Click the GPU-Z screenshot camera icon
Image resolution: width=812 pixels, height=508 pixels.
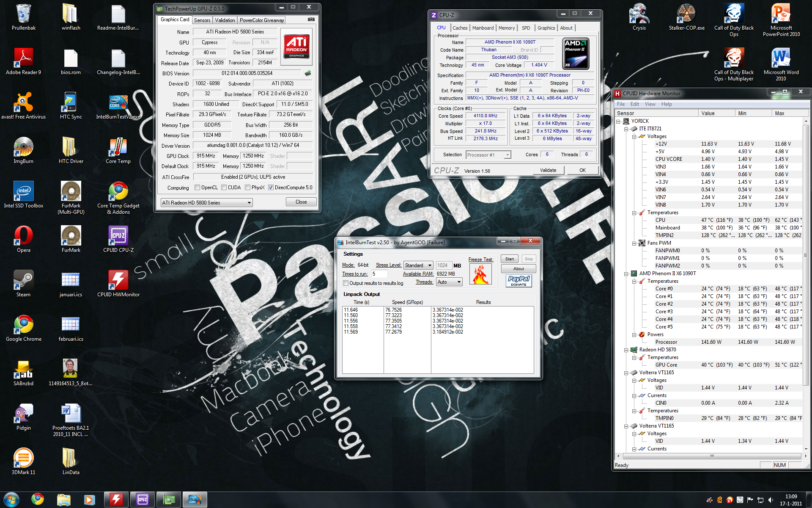click(x=311, y=19)
